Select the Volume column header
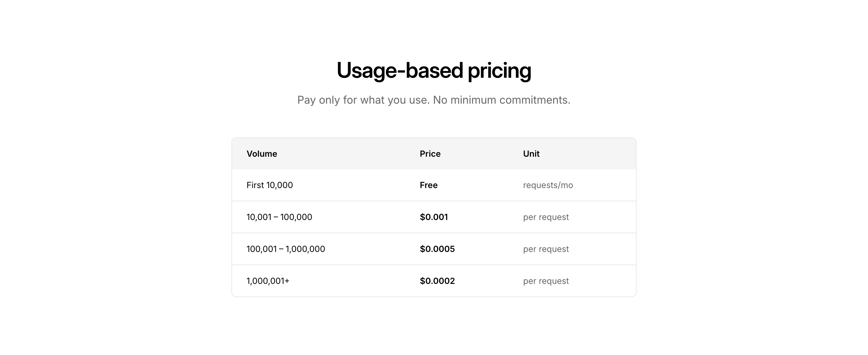 262,154
